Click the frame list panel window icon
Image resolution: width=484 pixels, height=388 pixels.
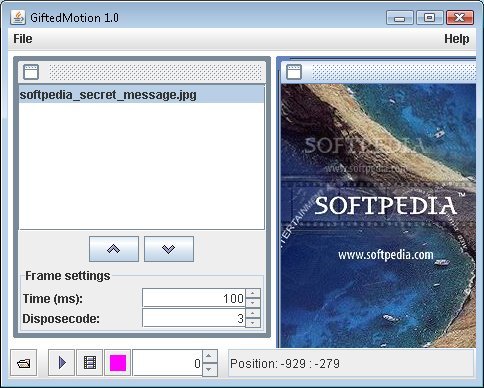coord(31,72)
